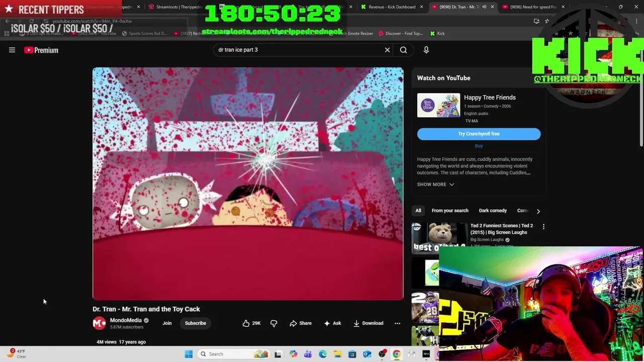Switch to Revenue - Kick Dashboard tab
The height and width of the screenshot is (362, 644).
pyautogui.click(x=391, y=7)
